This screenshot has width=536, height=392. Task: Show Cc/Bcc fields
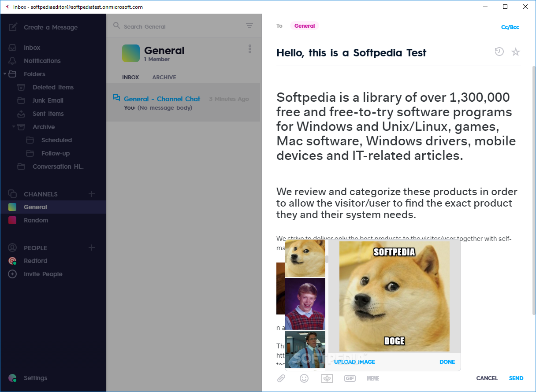[510, 27]
